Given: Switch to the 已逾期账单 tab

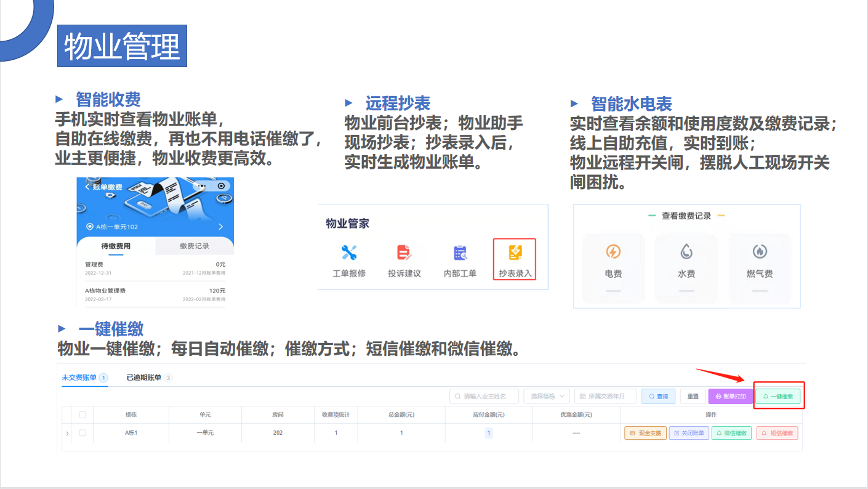Looking at the screenshot, I should 150,378.
